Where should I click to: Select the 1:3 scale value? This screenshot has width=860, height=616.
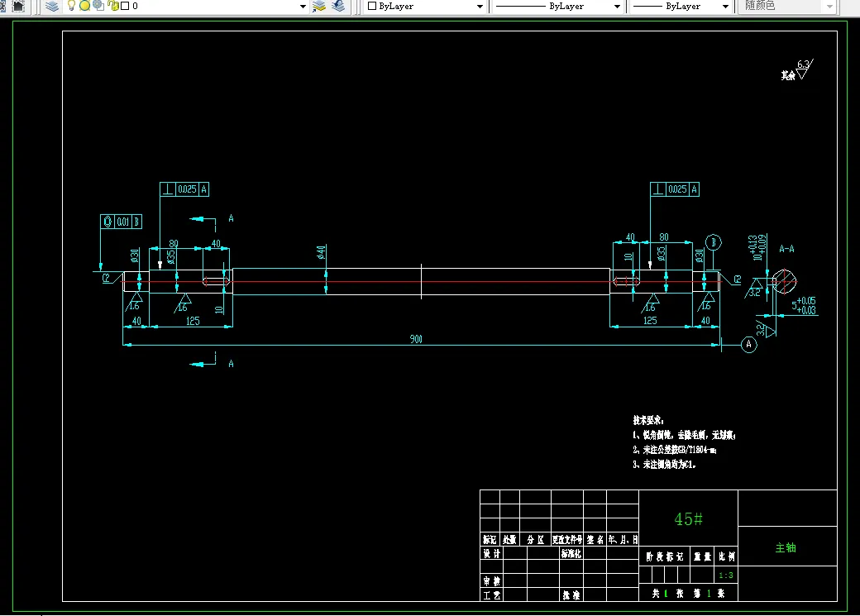[x=726, y=575]
